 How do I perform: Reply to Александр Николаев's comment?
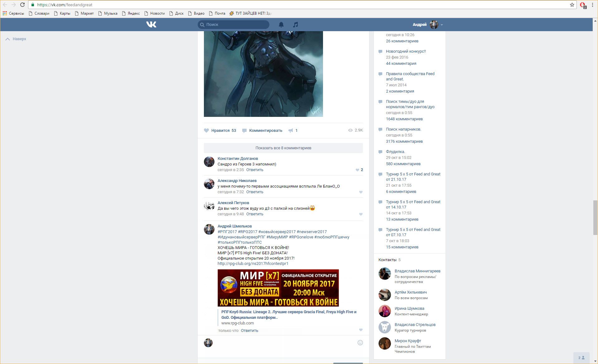254,192
